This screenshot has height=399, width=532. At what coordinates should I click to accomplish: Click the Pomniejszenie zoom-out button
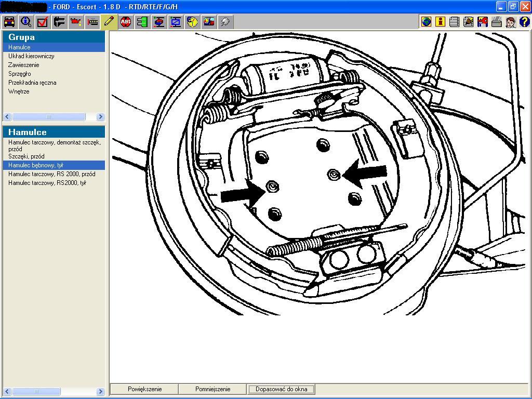[x=212, y=389]
